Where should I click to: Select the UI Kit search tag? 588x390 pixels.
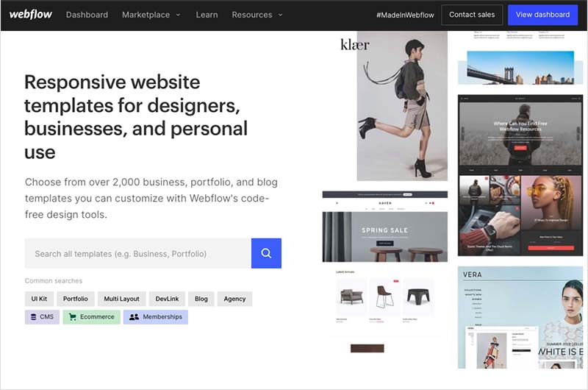click(39, 299)
